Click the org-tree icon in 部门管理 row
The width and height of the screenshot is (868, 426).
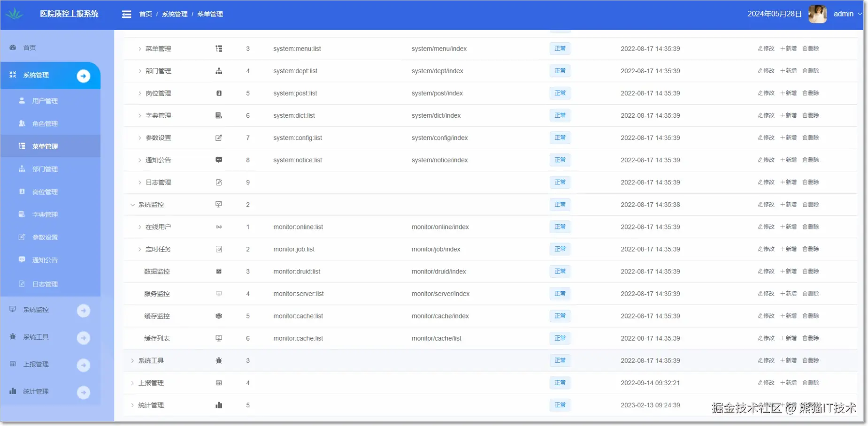coord(219,71)
